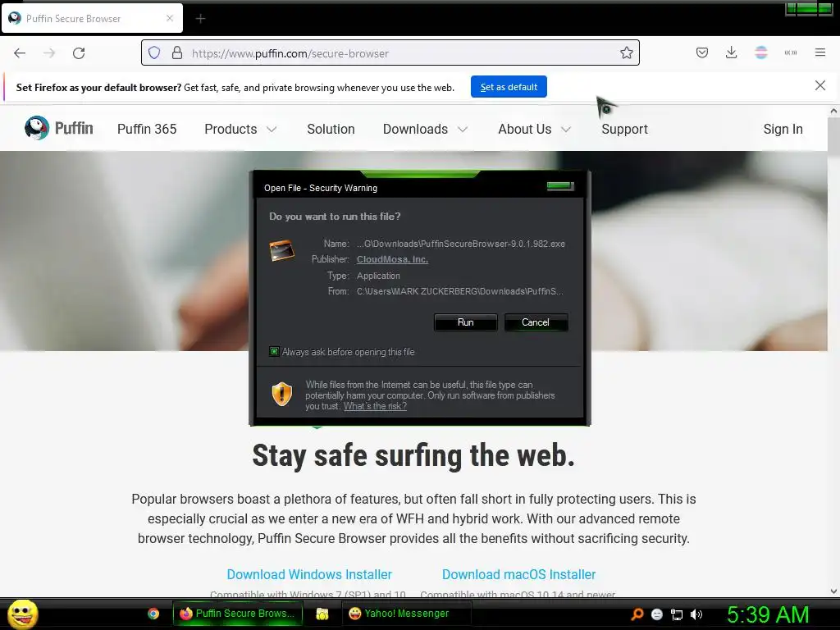Dismiss the default browser notification bar
Image resolution: width=840 pixels, height=630 pixels.
pyautogui.click(x=819, y=85)
